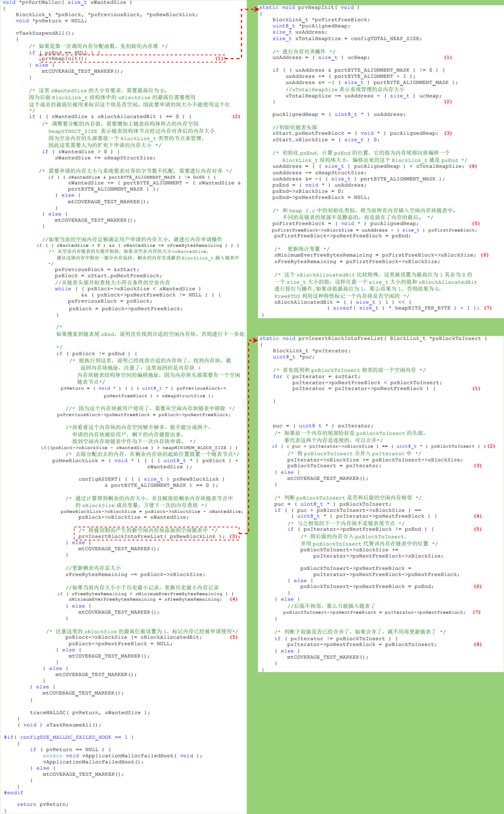The image size is (504, 814).
Task: Click the declaration "BlockLink_t *pxIterator;"
Action: [311, 351]
